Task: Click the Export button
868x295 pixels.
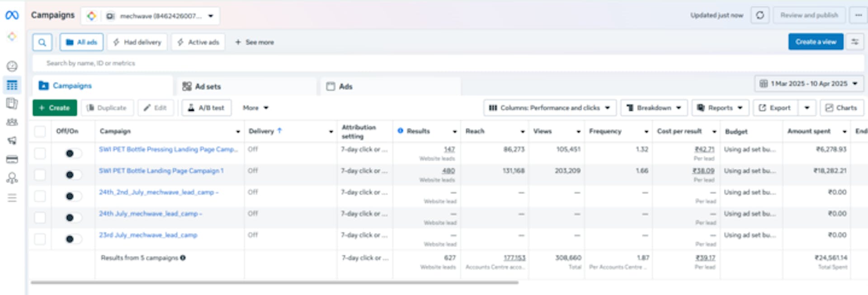Action: [x=775, y=108]
